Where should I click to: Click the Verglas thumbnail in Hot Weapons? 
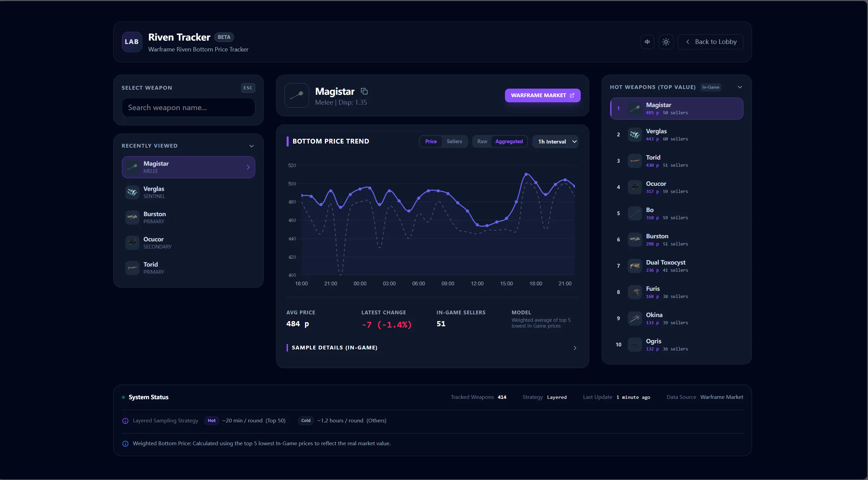[x=635, y=134]
